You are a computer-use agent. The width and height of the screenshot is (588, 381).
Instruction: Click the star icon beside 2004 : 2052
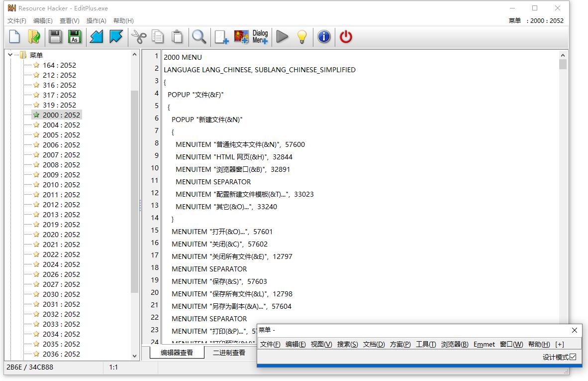point(36,125)
